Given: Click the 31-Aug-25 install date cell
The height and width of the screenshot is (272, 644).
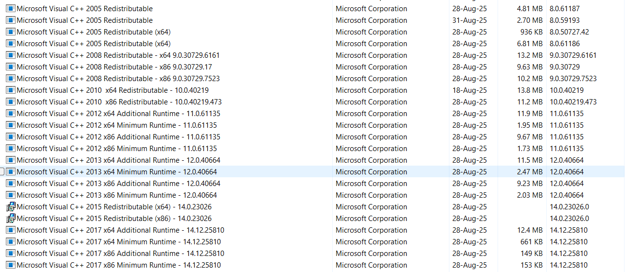Looking at the screenshot, I should point(469,20).
